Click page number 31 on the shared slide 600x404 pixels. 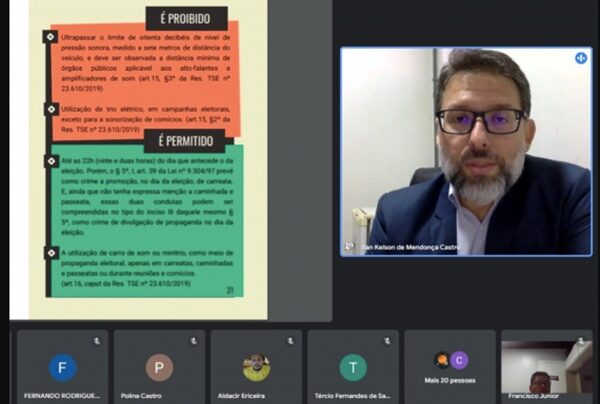pos(229,290)
